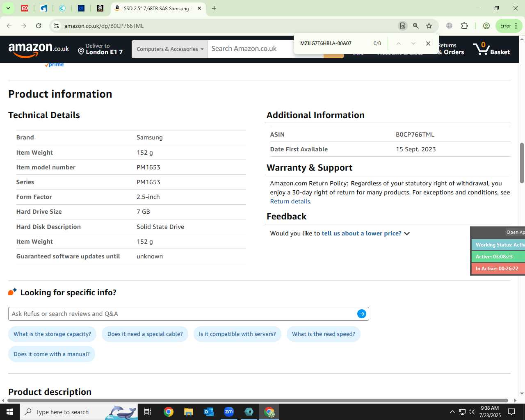Click the 'Active: 03:08:23' timer bar
The width and height of the screenshot is (525, 420).
point(498,257)
